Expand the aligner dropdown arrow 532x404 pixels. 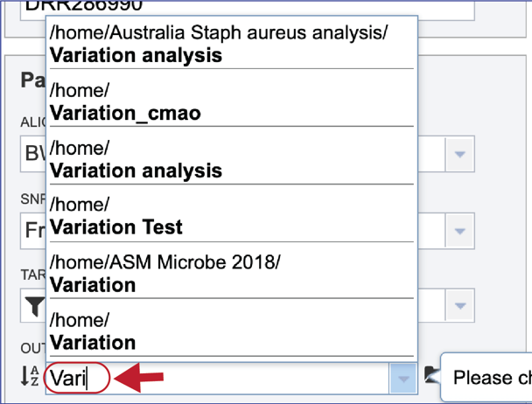pyautogui.click(x=459, y=154)
